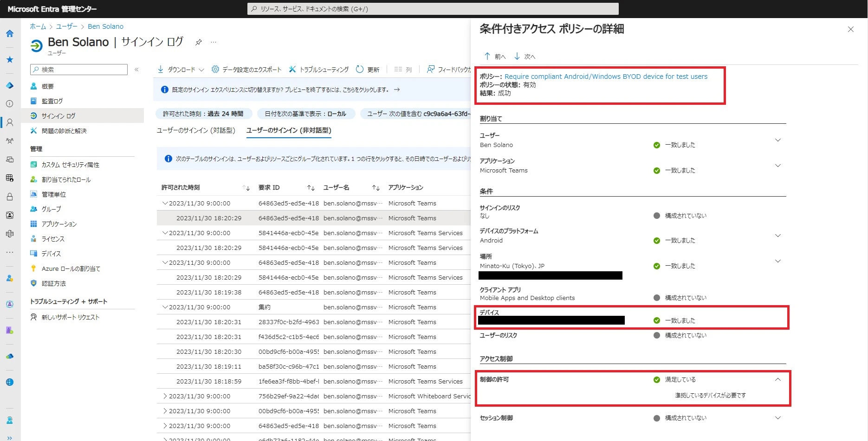Screen dimensions: 868x441
Task: Go to next policy with 次へ
Action: (x=525, y=57)
